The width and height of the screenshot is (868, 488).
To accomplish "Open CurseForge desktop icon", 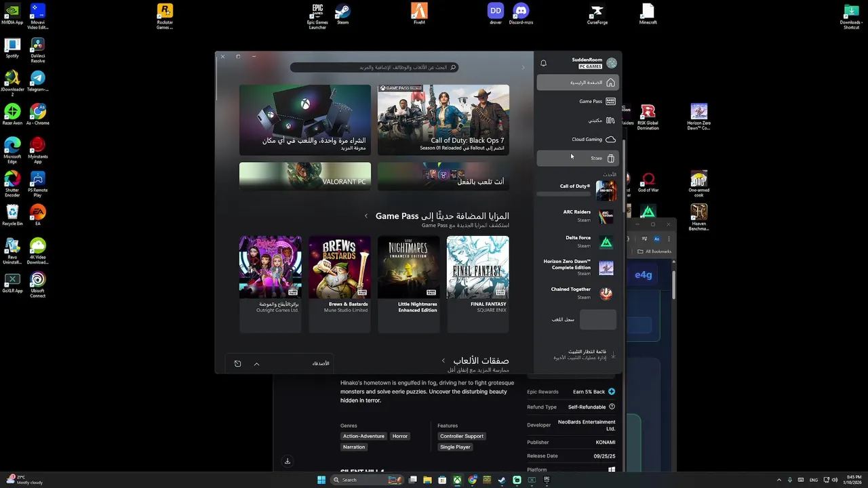I will pyautogui.click(x=597, y=14).
